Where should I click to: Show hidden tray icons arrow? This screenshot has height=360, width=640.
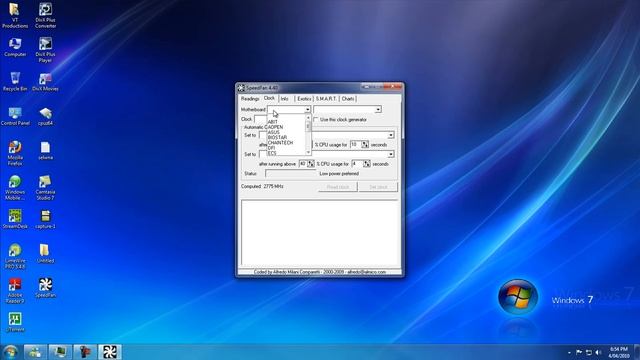click(x=569, y=352)
